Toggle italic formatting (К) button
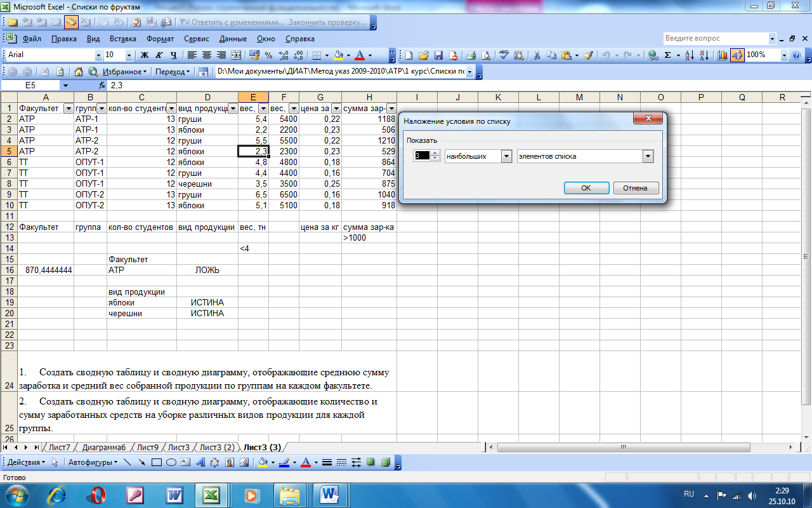Screen dimensions: 812x508 tap(158, 55)
